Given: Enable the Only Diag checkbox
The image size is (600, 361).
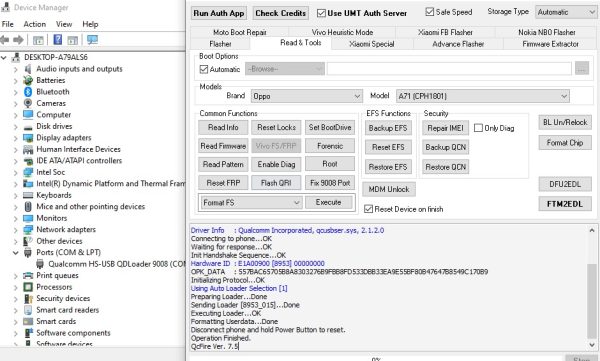Looking at the screenshot, I should point(478,128).
